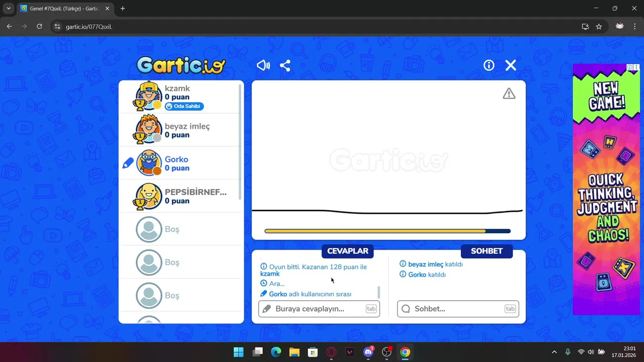Click the tab key hint in chat field
This screenshot has height=362, width=644.
(x=510, y=309)
